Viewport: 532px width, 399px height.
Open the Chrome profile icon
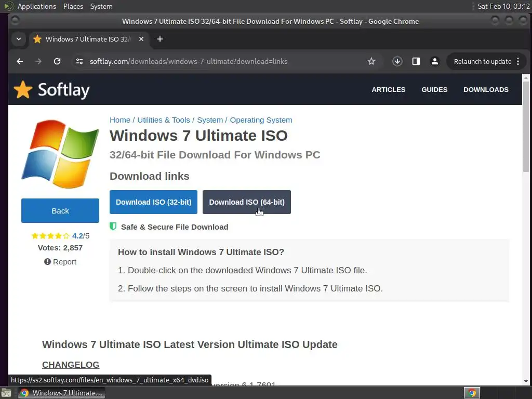tap(435, 61)
